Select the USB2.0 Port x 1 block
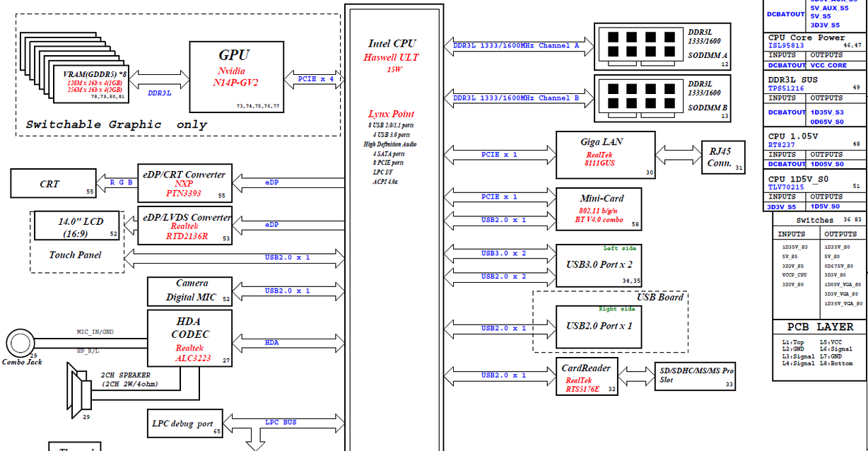 [600, 326]
